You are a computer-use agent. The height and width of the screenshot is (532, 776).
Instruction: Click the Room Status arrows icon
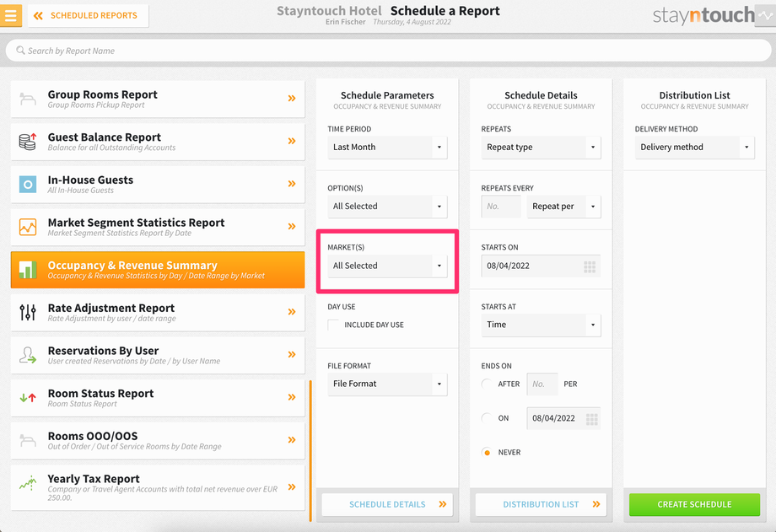pyautogui.click(x=28, y=397)
